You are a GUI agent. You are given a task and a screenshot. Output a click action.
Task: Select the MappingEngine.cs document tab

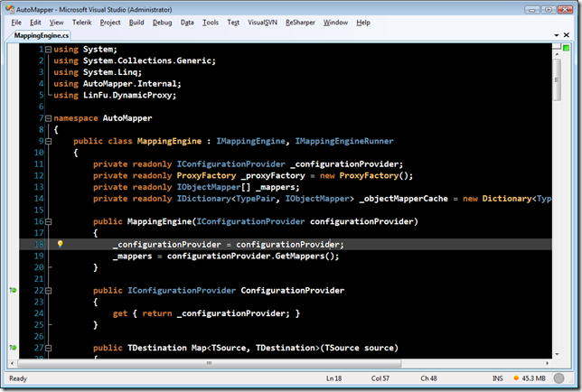coord(41,35)
